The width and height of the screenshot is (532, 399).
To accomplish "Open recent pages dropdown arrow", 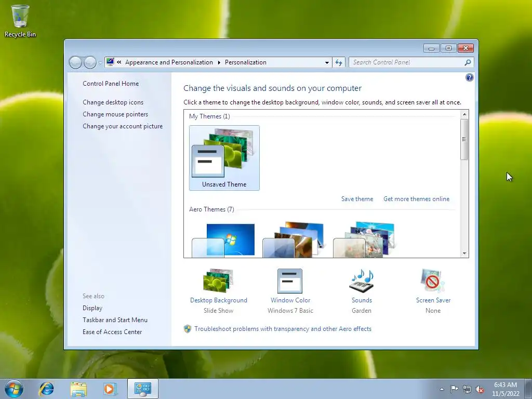I will click(100, 63).
